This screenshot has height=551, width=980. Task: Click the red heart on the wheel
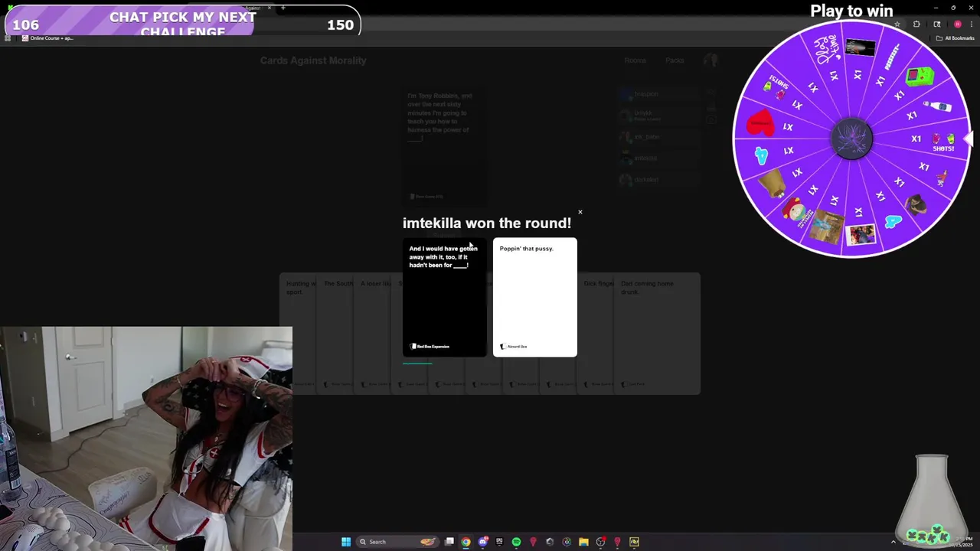[760, 122]
